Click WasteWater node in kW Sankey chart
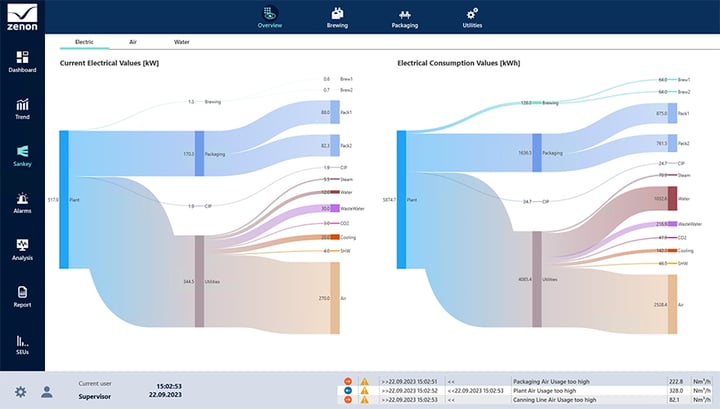 pyautogui.click(x=335, y=208)
